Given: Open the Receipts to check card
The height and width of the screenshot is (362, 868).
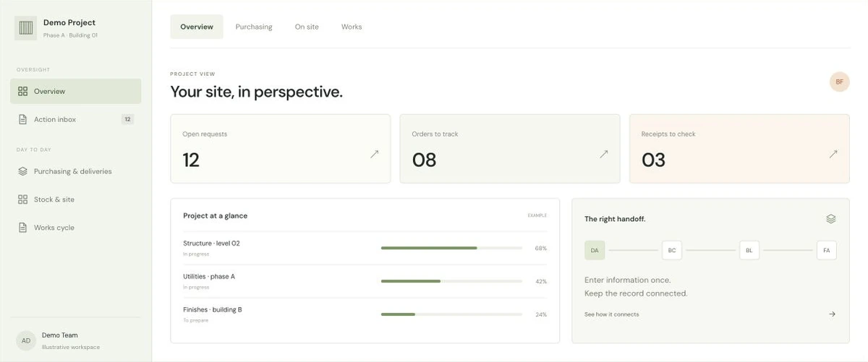Looking at the screenshot, I should [739, 149].
